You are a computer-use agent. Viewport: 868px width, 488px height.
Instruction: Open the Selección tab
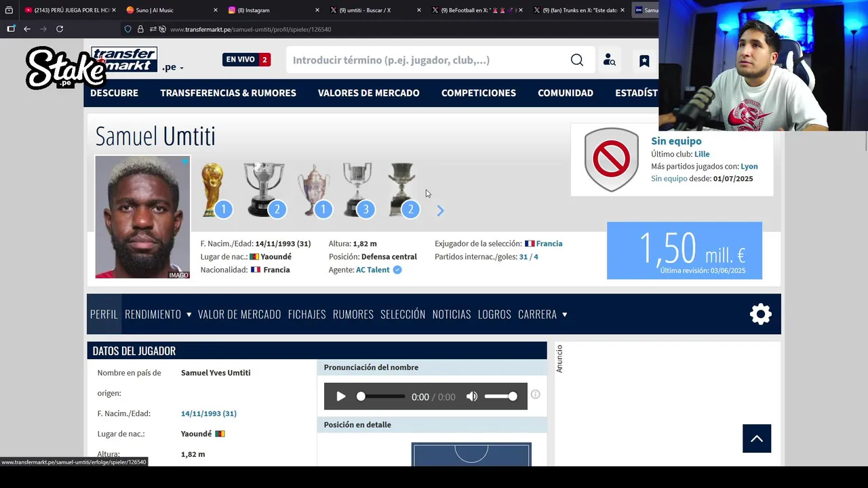point(403,314)
